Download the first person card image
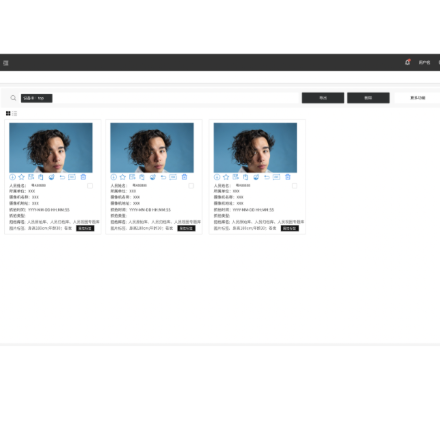Viewport: 440px width, 440px height. click(12, 177)
